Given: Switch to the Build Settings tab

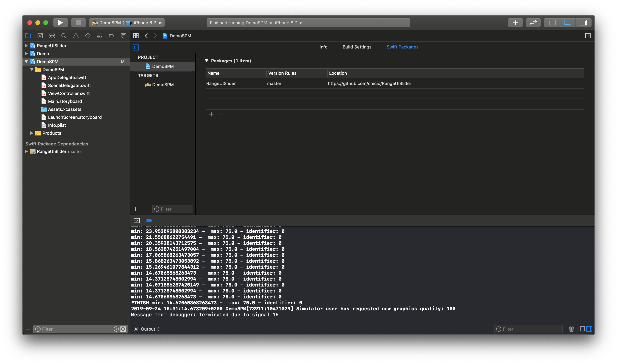Looking at the screenshot, I should pyautogui.click(x=357, y=47).
